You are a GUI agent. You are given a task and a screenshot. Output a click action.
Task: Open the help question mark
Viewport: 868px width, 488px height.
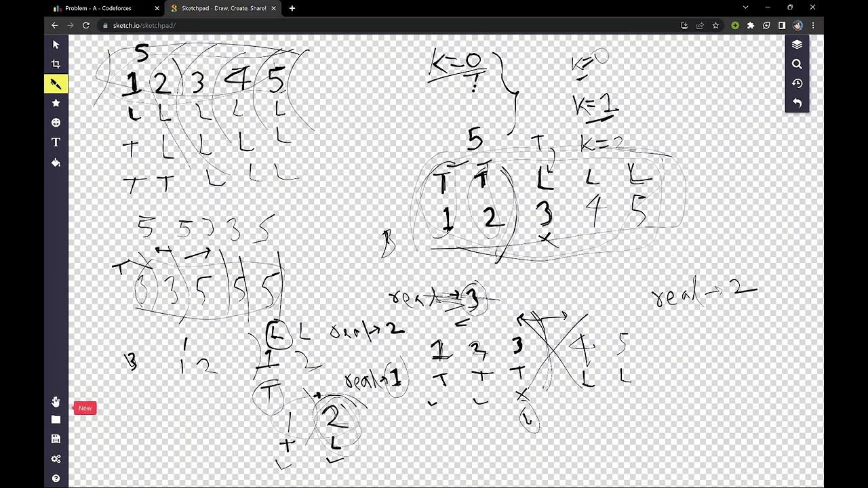[56, 479]
